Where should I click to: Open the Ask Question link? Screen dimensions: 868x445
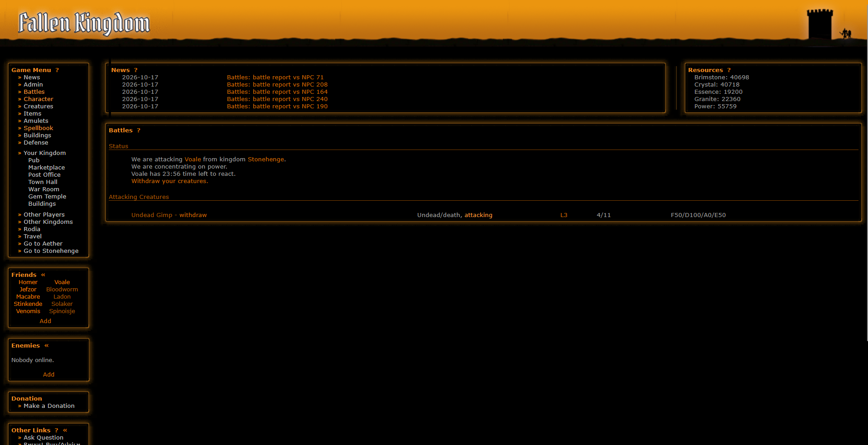[43, 438]
